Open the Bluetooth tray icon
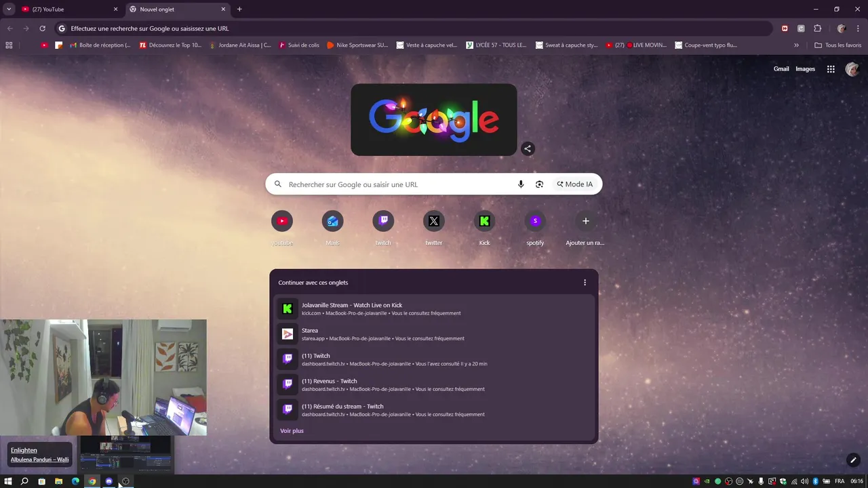868x488 pixels. [816, 481]
